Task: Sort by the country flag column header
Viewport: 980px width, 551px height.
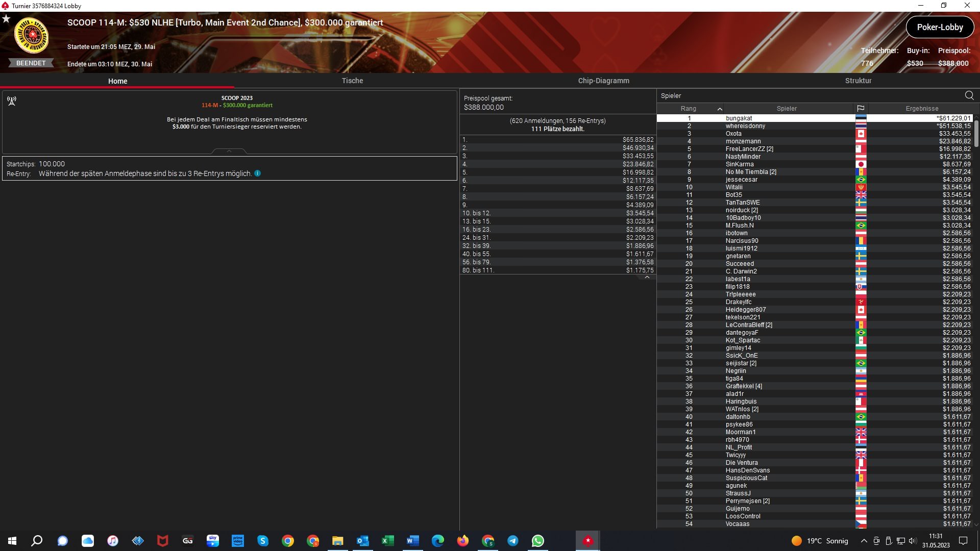Action: coord(861,109)
